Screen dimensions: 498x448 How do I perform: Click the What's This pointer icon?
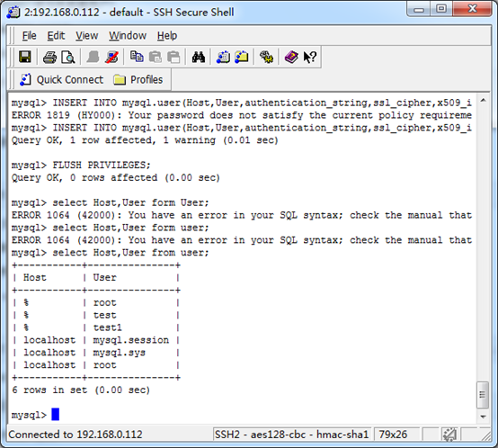coord(309,58)
